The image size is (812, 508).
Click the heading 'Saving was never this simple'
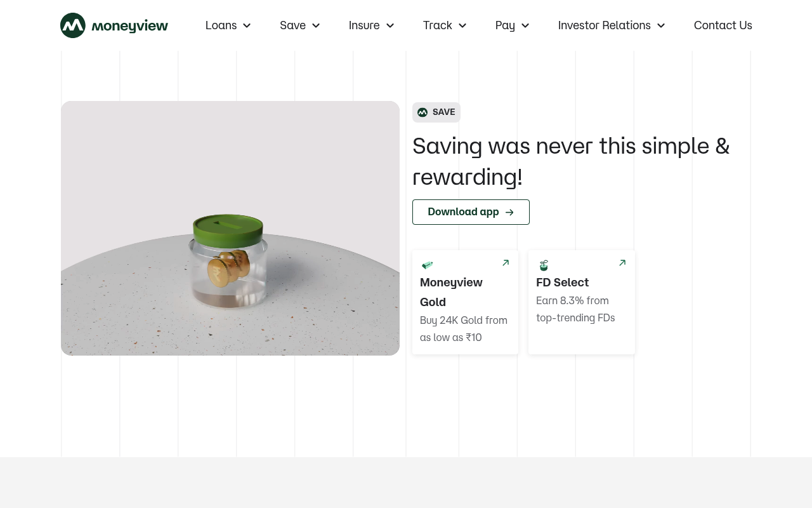pos(571,161)
